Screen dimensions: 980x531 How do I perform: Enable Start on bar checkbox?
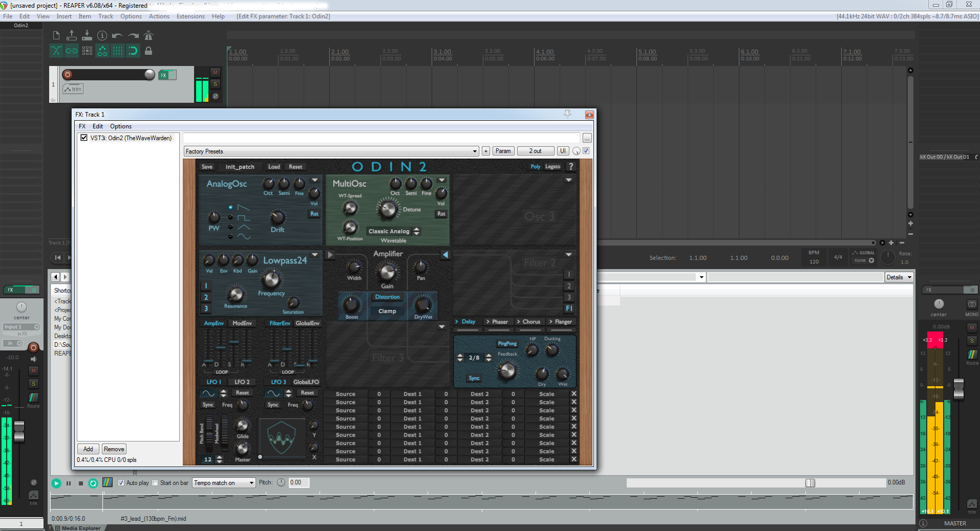pos(155,482)
